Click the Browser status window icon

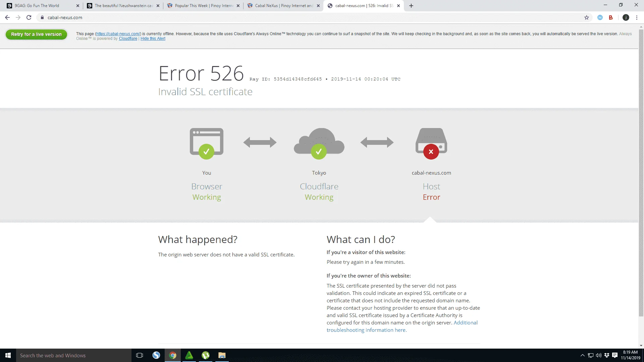[207, 143]
